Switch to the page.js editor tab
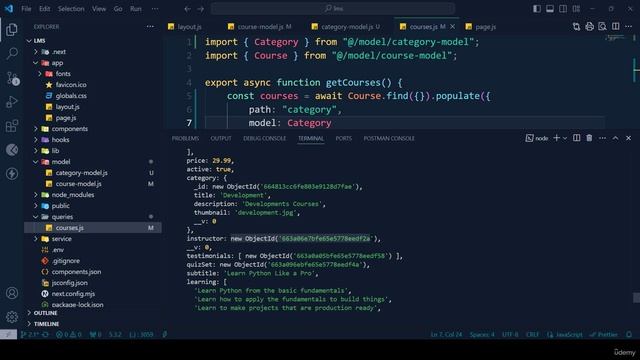The image size is (640, 360). pos(481,27)
